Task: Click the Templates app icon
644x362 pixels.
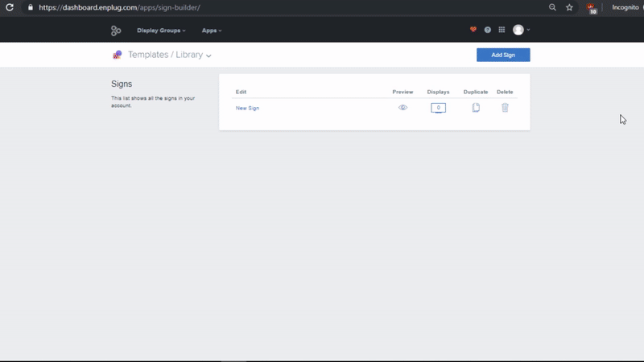Action: [x=117, y=55]
